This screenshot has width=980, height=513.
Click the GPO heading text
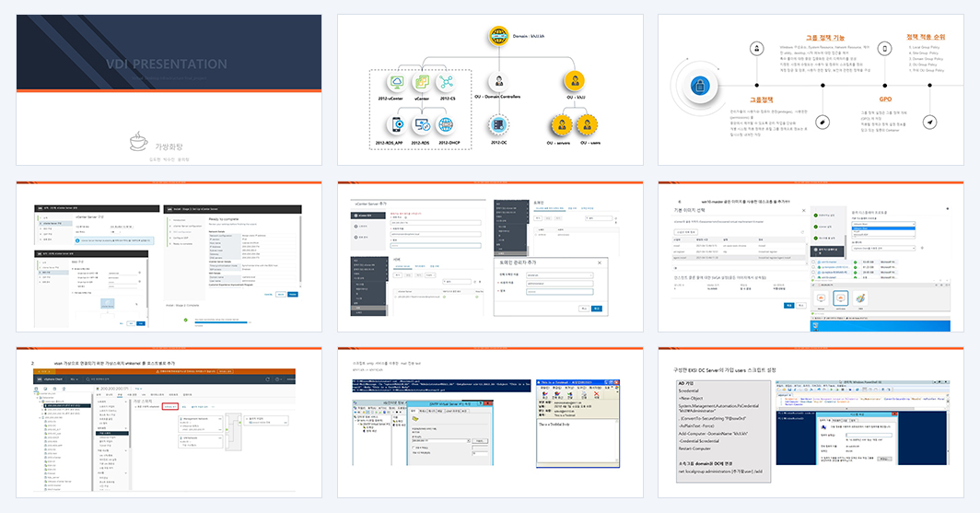[886, 99]
